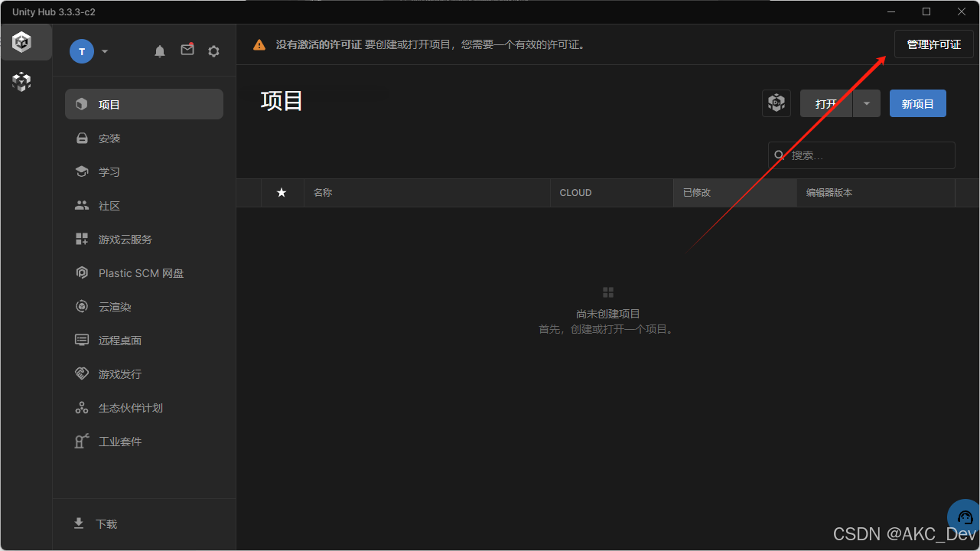Click the Plastic SCM hexagon icon
This screenshot has width=980, height=551.
(82, 273)
